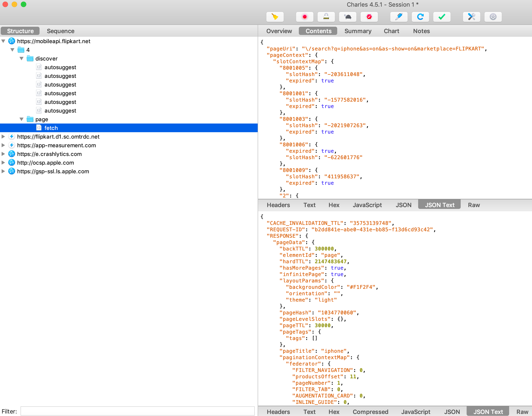Click the green checkmark validate icon
Image resolution: width=532 pixels, height=416 pixels.
(441, 17)
